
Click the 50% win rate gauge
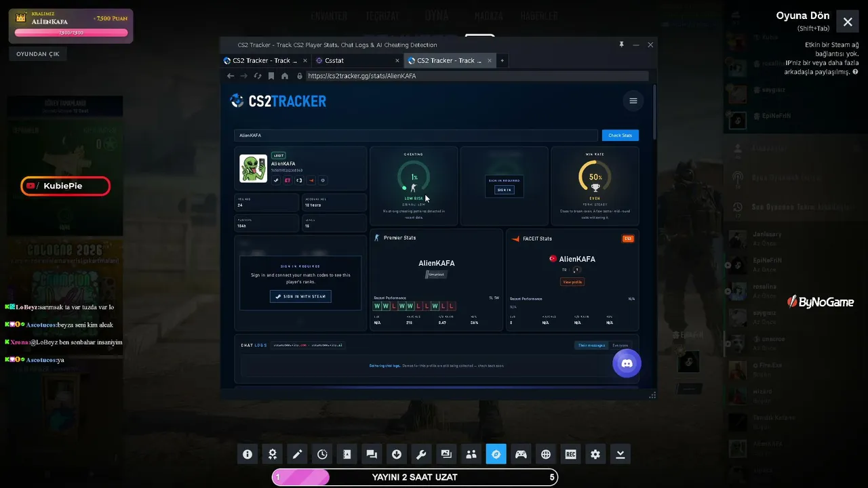(595, 178)
